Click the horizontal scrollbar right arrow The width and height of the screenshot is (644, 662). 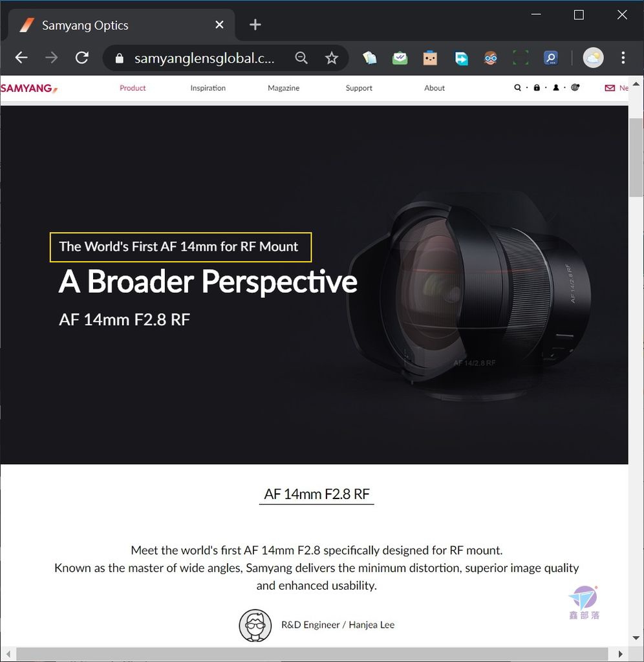pos(620,654)
